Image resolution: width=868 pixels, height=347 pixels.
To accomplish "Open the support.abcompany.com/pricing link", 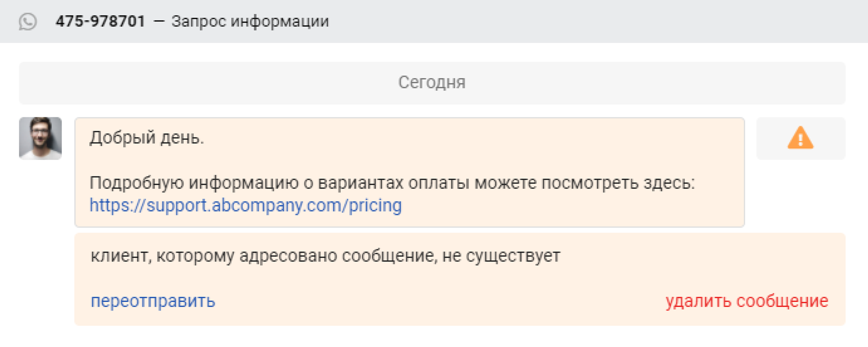I will (x=246, y=205).
